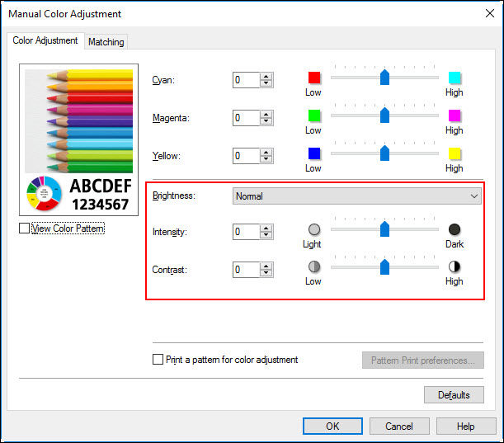504x443 pixels.
Task: Click the Cancel button
Action: click(399, 427)
